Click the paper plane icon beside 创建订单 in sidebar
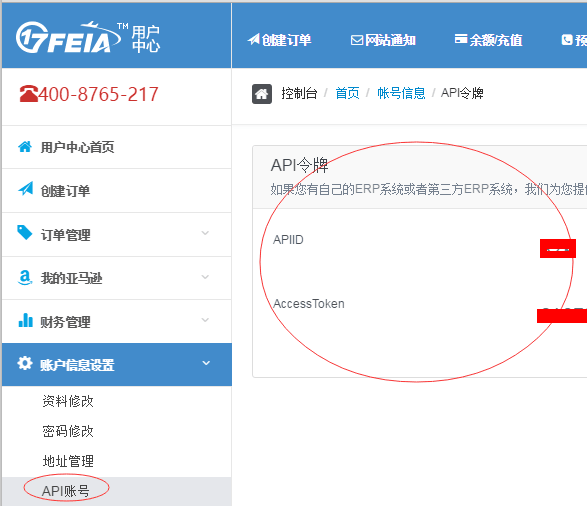The image size is (587, 506). coord(25,189)
